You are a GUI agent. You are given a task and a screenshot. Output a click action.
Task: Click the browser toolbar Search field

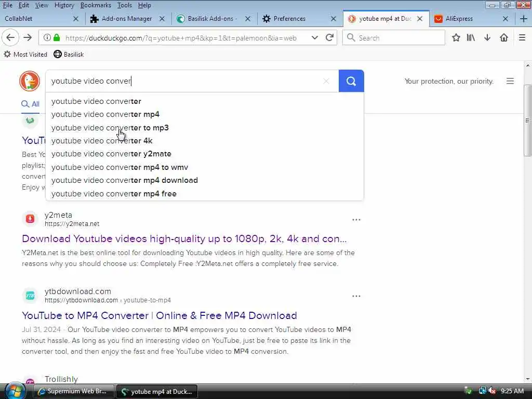[x=394, y=37]
